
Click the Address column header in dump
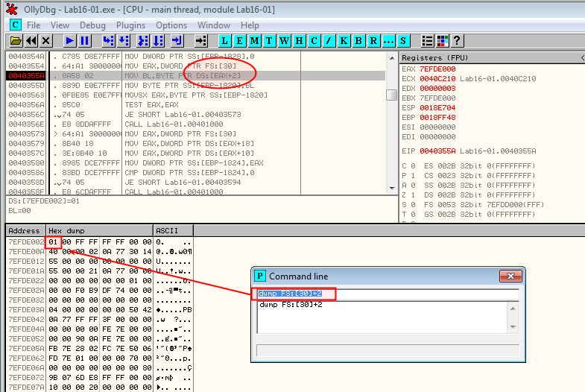click(x=25, y=230)
